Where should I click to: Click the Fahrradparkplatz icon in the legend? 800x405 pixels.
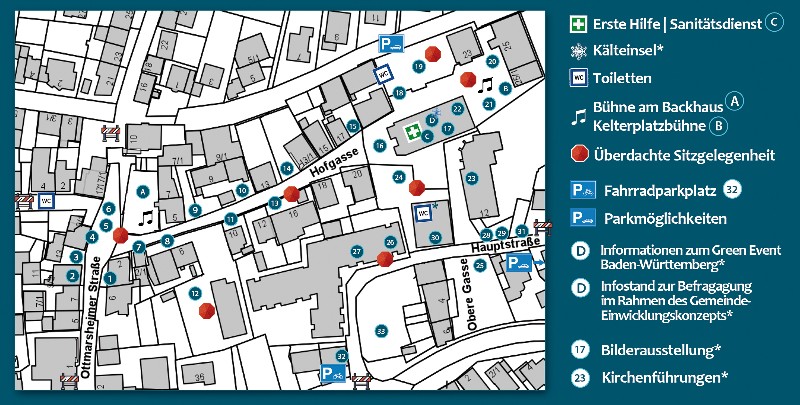click(583, 189)
